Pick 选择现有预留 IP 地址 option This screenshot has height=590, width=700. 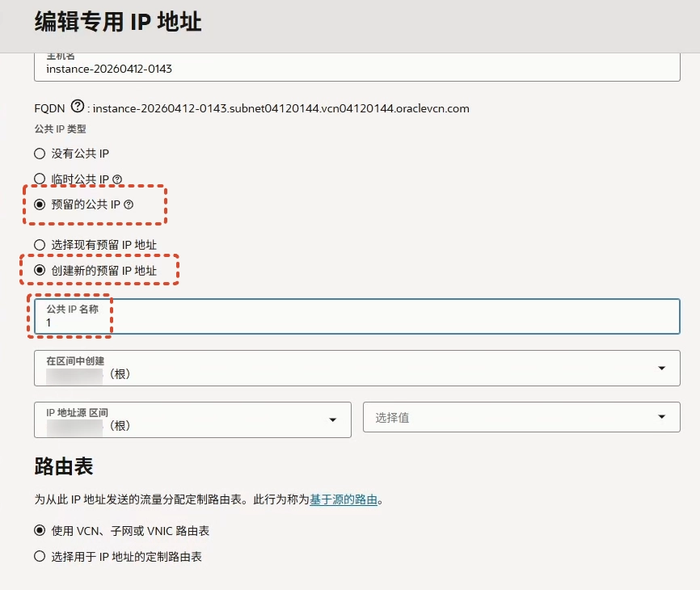coord(40,245)
